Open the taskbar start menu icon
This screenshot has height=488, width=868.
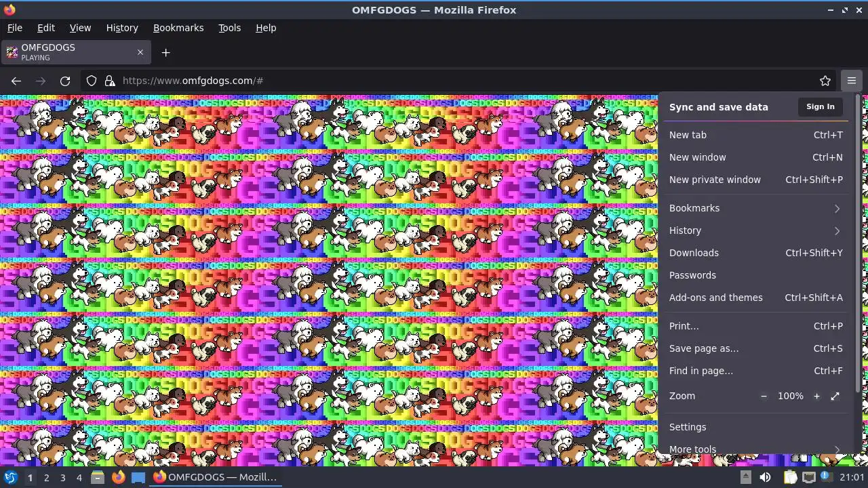tap(11, 477)
